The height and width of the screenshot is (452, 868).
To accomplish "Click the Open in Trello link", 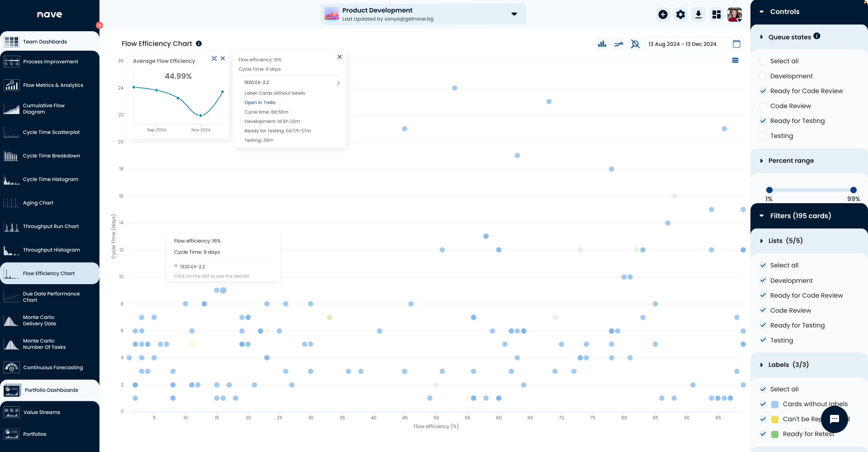I will click(x=260, y=103).
